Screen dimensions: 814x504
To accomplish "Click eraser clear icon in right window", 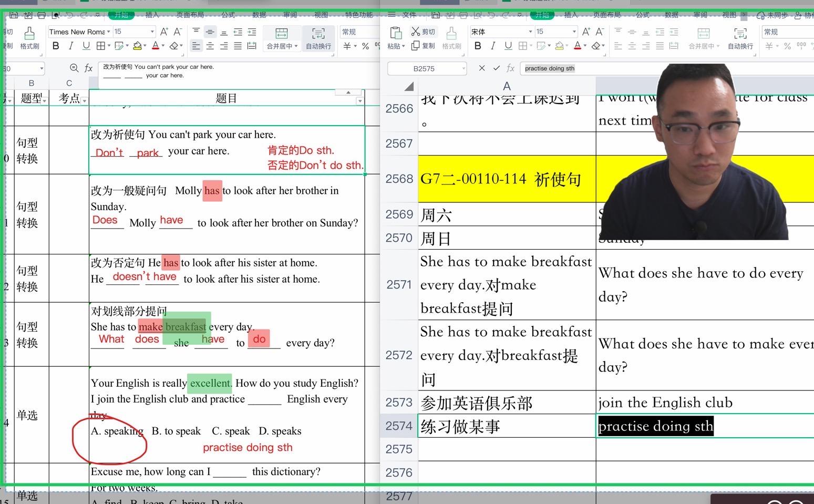I will point(596,46).
